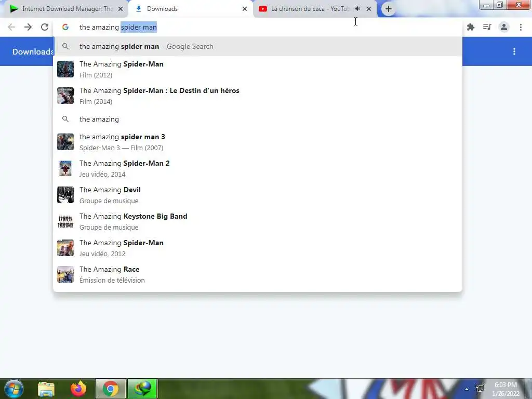Reload the current page

(45, 27)
